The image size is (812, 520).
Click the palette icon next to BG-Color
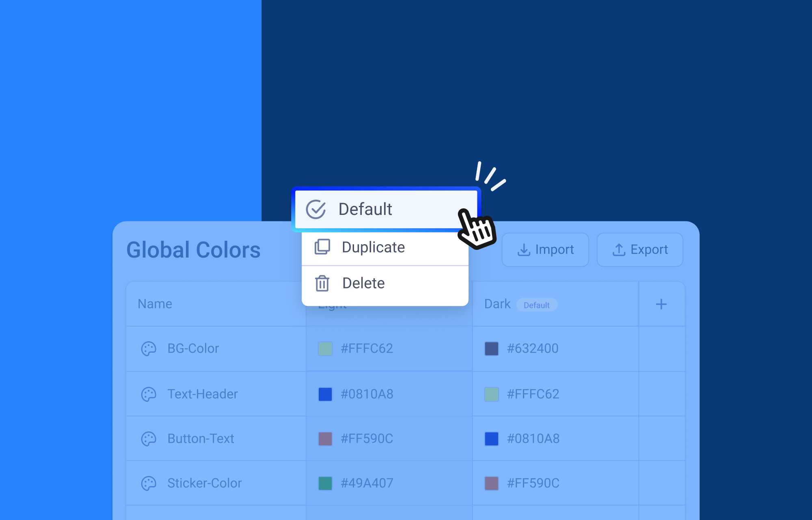point(149,349)
